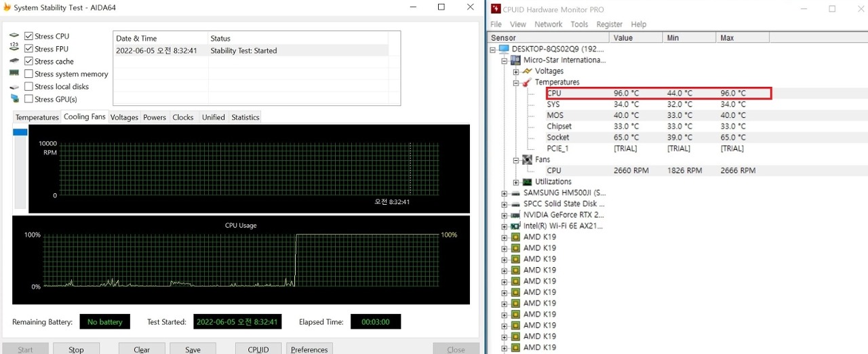This screenshot has height=354, width=868.
Task: Click the icon beside Utilizations node
Action: (x=527, y=182)
